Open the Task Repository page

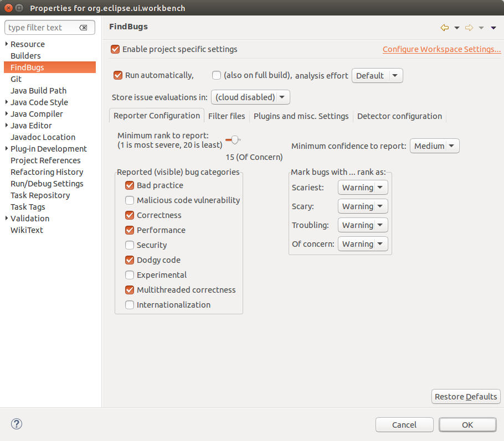(40, 195)
